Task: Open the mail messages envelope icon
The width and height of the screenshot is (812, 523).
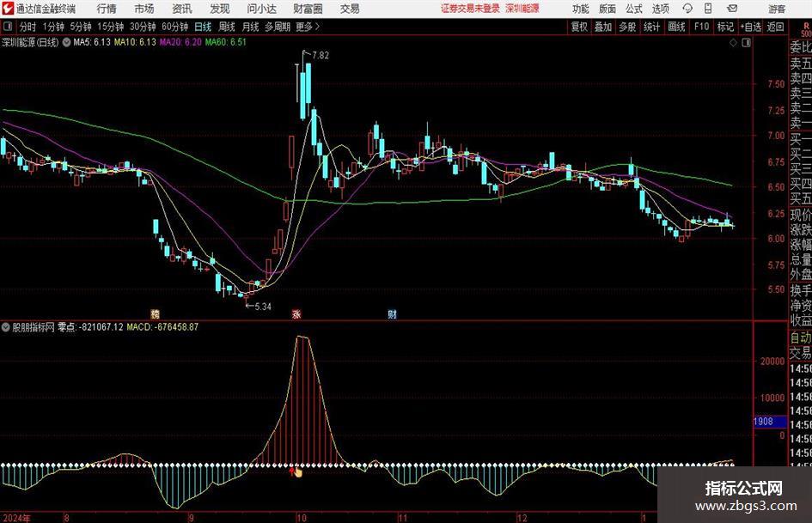Action: point(732,9)
